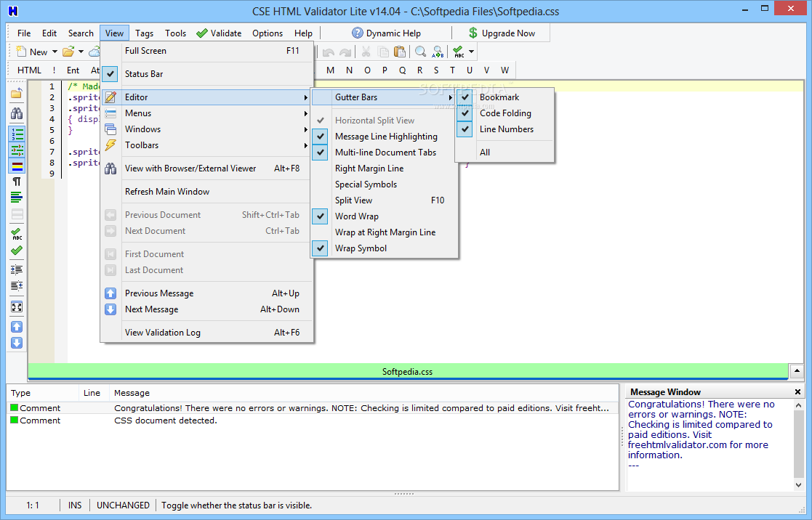The height and width of the screenshot is (520, 812).
Task: Uncheck Multi-line Document Tabs
Action: [x=385, y=153]
